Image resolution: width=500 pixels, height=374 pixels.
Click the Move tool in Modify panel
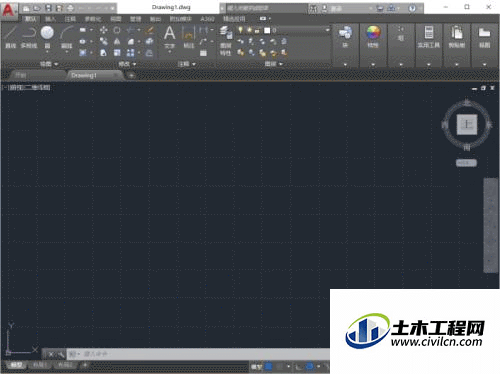[104, 30]
